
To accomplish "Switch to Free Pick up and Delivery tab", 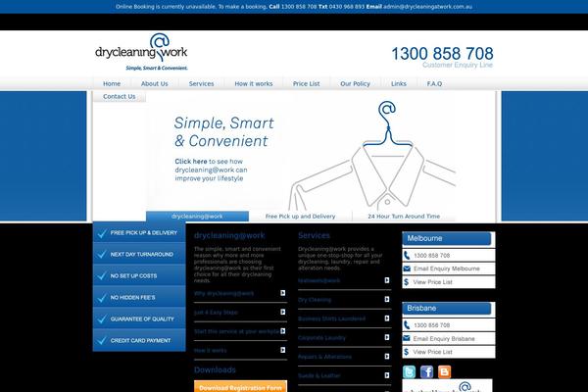I will click(x=301, y=216).
